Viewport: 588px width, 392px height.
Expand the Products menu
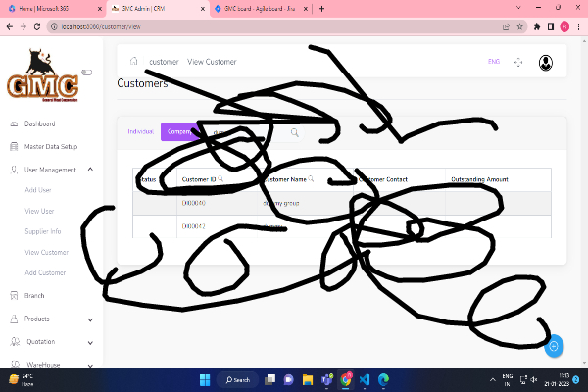click(90, 319)
